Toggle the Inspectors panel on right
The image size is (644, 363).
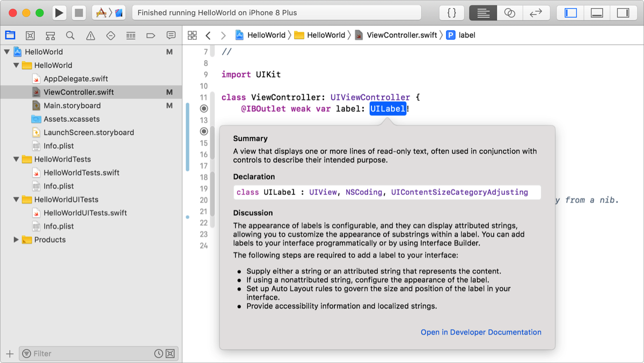pos(623,13)
